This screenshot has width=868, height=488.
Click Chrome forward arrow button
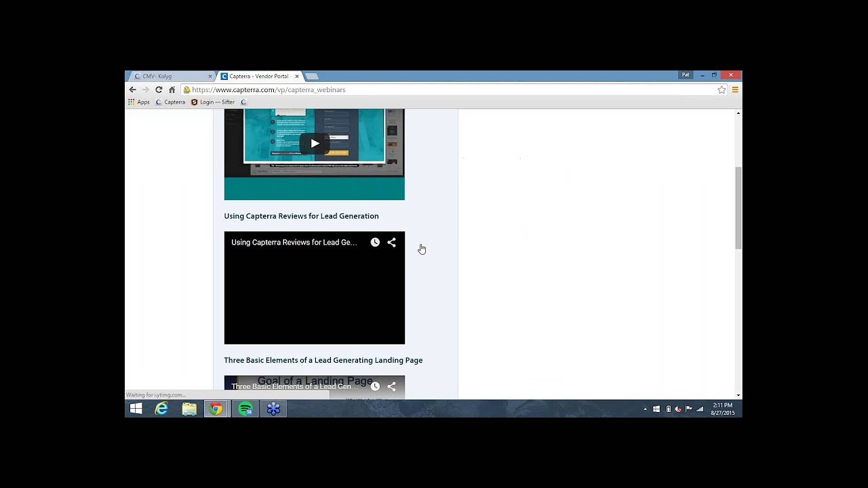(x=145, y=89)
